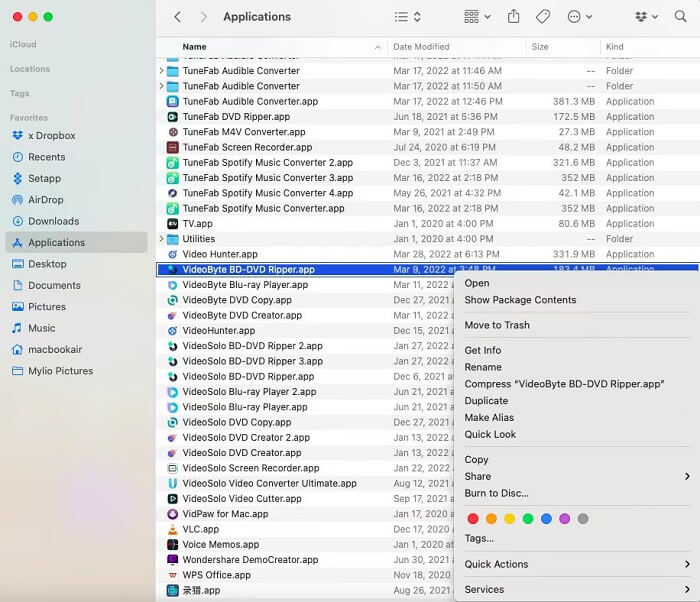The height and width of the screenshot is (602, 700).
Task: Go forward with the right chevron button
Action: [204, 17]
